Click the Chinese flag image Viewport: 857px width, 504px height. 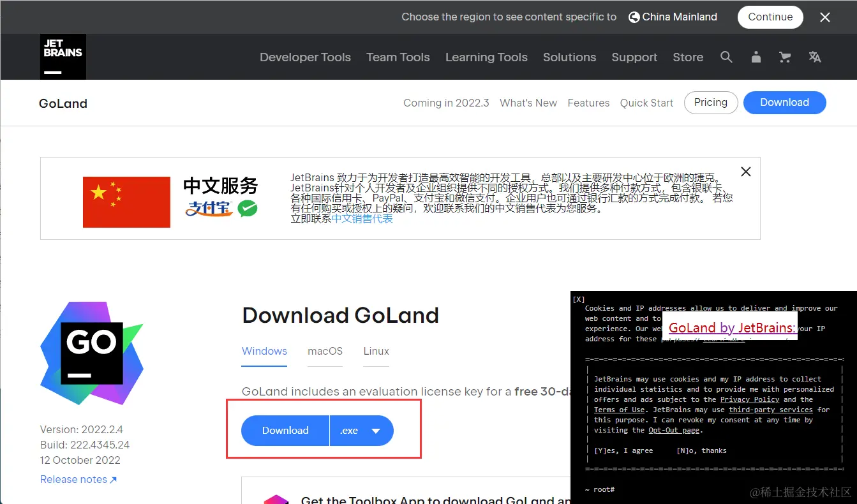pyautogui.click(x=126, y=202)
